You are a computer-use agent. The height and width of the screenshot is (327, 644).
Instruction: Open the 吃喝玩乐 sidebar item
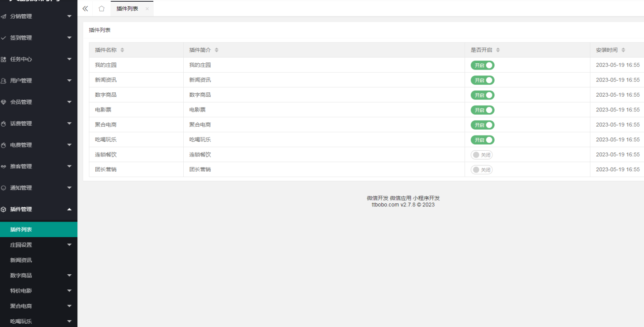click(38, 321)
